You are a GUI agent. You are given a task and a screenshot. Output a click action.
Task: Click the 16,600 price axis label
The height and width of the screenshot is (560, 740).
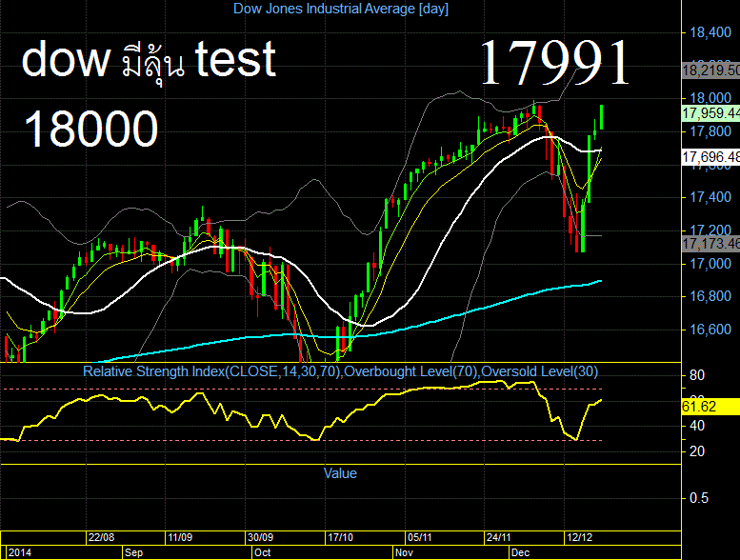point(710,329)
